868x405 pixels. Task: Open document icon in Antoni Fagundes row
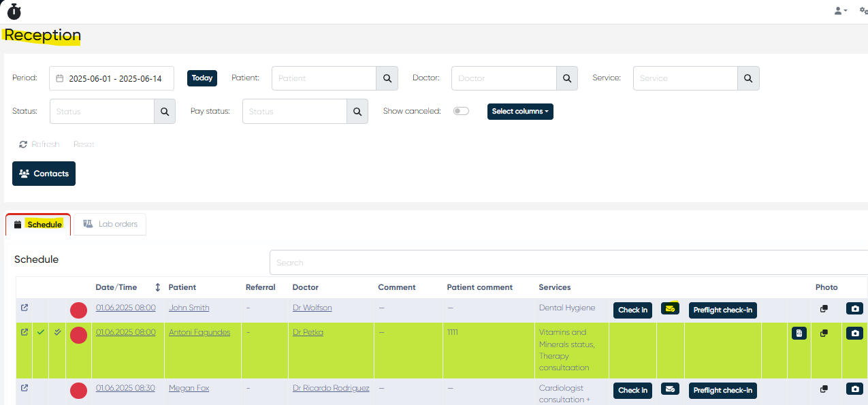[799, 334]
